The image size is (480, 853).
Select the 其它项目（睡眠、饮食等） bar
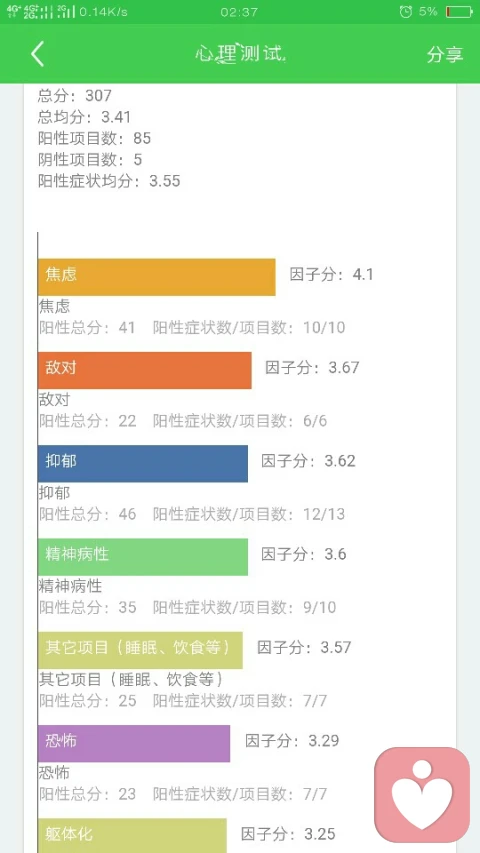click(x=140, y=650)
